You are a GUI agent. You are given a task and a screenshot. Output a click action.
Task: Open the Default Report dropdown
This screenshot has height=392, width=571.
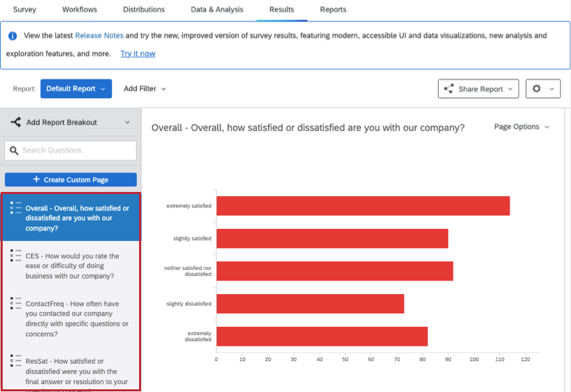(76, 89)
